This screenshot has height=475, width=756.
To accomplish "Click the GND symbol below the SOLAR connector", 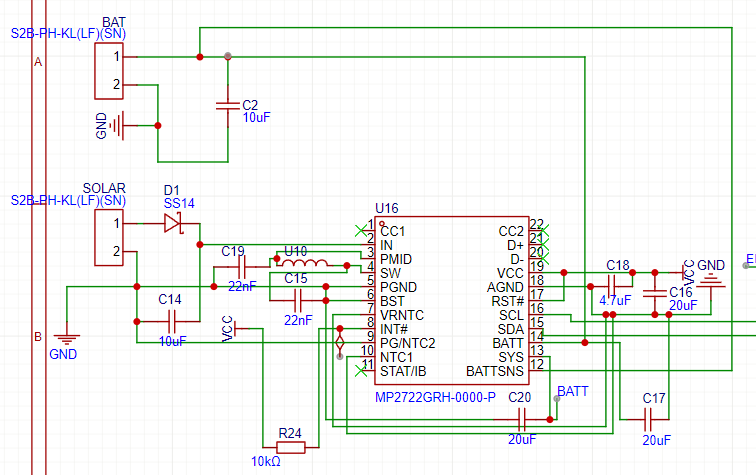I will (64, 340).
